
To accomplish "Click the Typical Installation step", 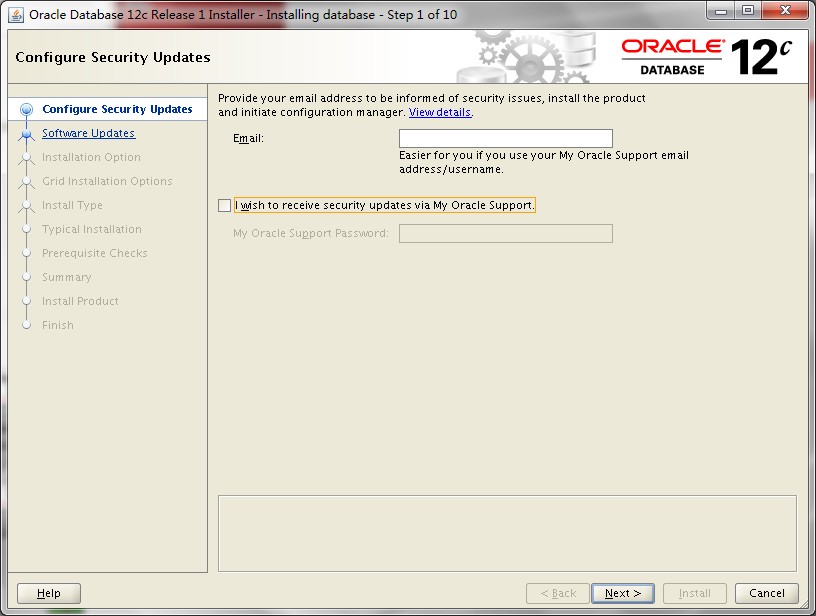I will pos(92,229).
